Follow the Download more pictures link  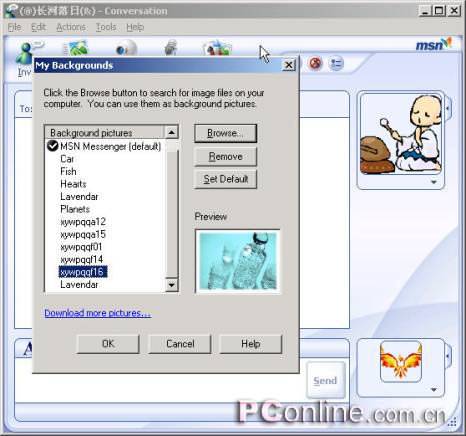[97, 313]
